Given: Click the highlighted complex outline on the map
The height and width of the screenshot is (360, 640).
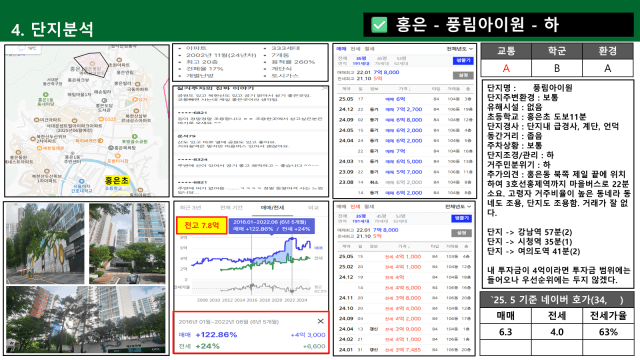Looking at the screenshot, I should [x=91, y=64].
